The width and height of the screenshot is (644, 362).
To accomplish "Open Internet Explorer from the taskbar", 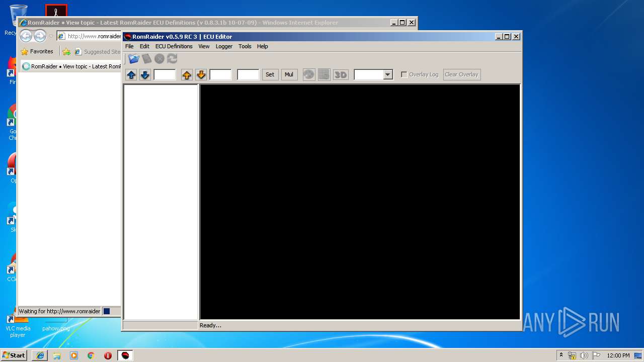I will coord(40,355).
